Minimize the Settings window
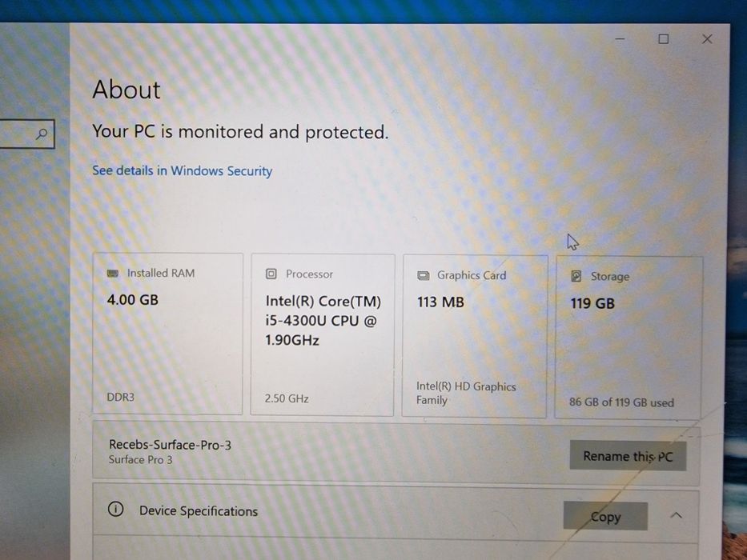 coord(620,39)
